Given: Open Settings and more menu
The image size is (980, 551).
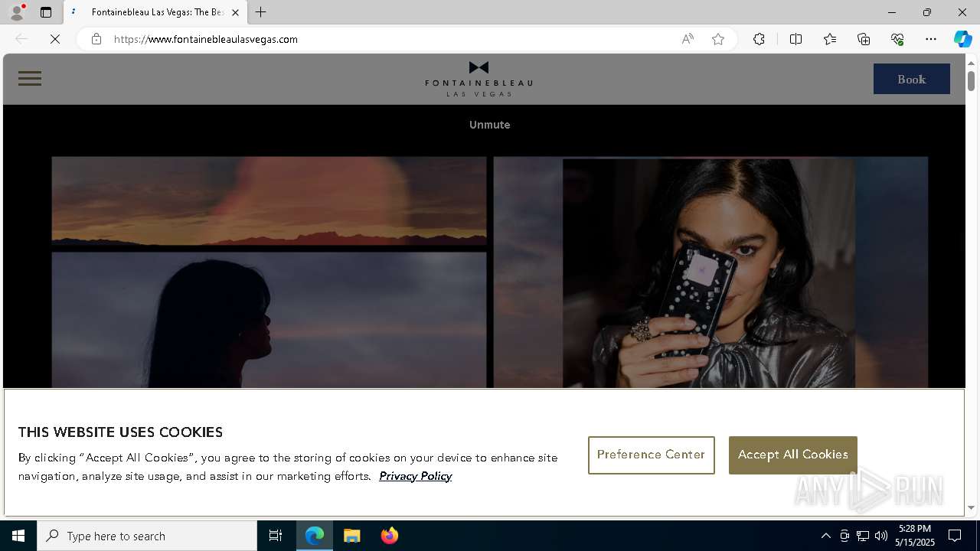Looking at the screenshot, I should 931,39.
